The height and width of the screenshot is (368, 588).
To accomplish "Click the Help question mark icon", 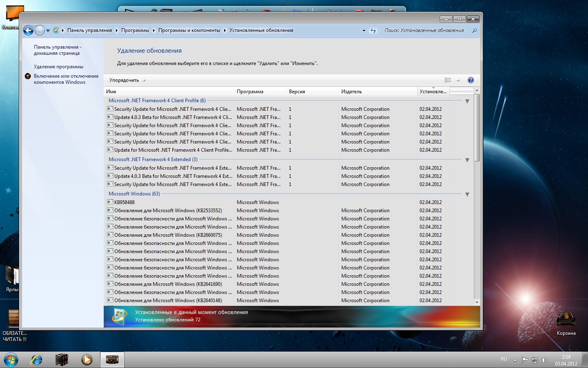I will click(x=470, y=80).
